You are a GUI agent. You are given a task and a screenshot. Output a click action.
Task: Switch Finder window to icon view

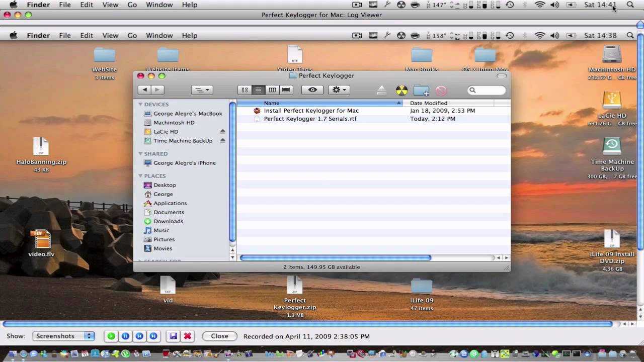click(245, 90)
